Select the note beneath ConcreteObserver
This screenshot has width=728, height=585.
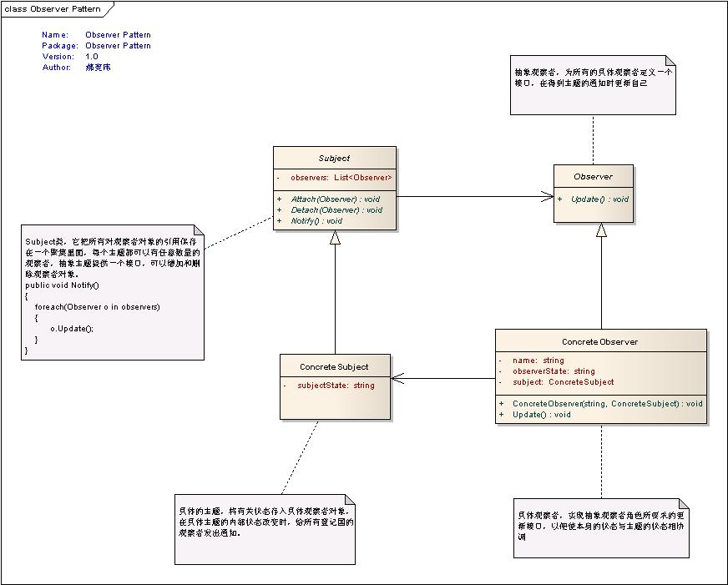point(600,529)
